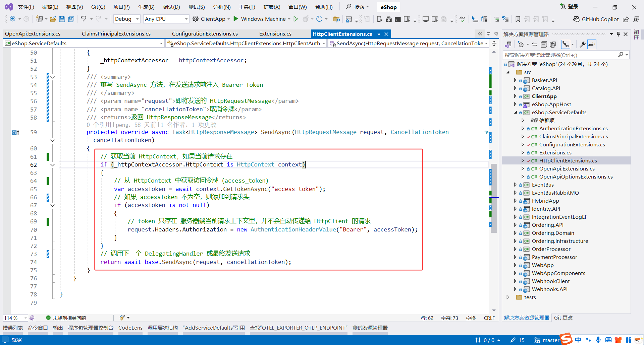Toggle Chinese/English input mode 中
Viewport: 644px width, 345px height.
click(578, 340)
